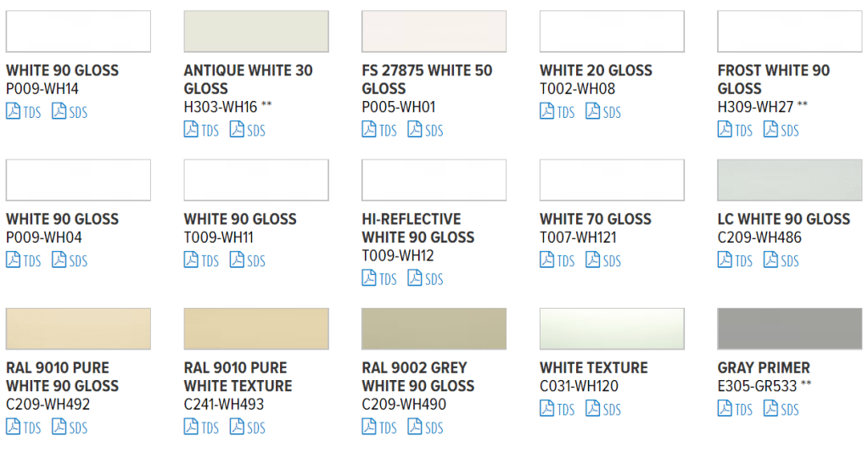
Task: Choose RAL 9010 Pure White 90 Gloss swatch
Action: click(78, 328)
